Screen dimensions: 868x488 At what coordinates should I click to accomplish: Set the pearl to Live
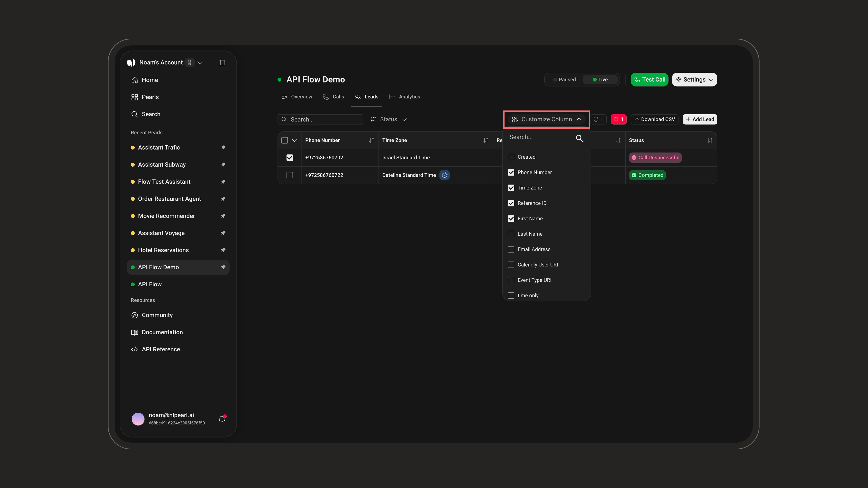600,80
